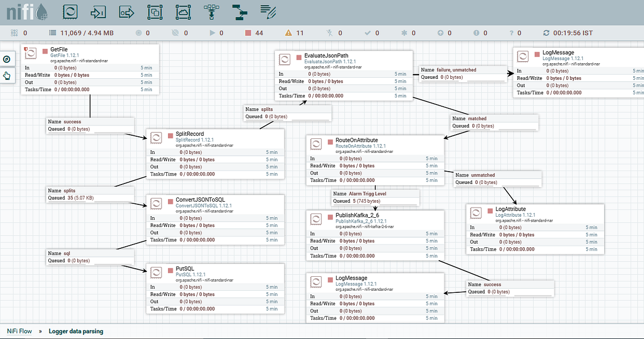Click the PutSQL processor icon
This screenshot has height=339, width=644.
157,273
